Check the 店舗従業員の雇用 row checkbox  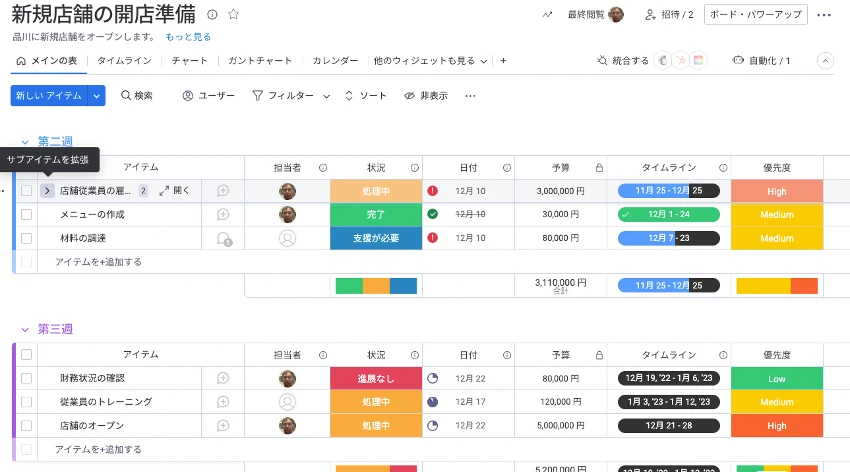27,191
